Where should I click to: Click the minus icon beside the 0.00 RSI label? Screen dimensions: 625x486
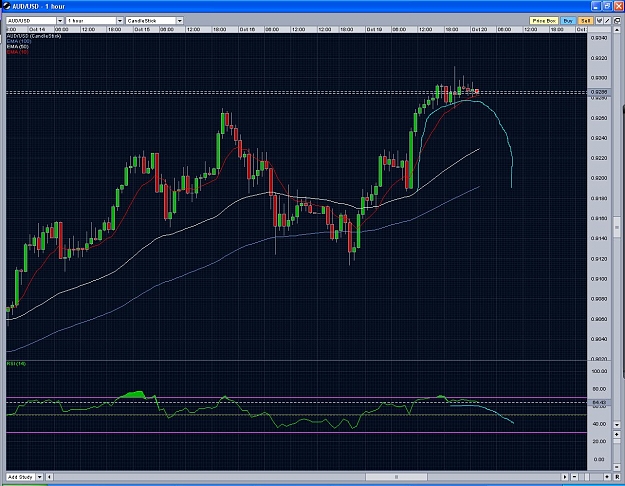(x=617, y=467)
